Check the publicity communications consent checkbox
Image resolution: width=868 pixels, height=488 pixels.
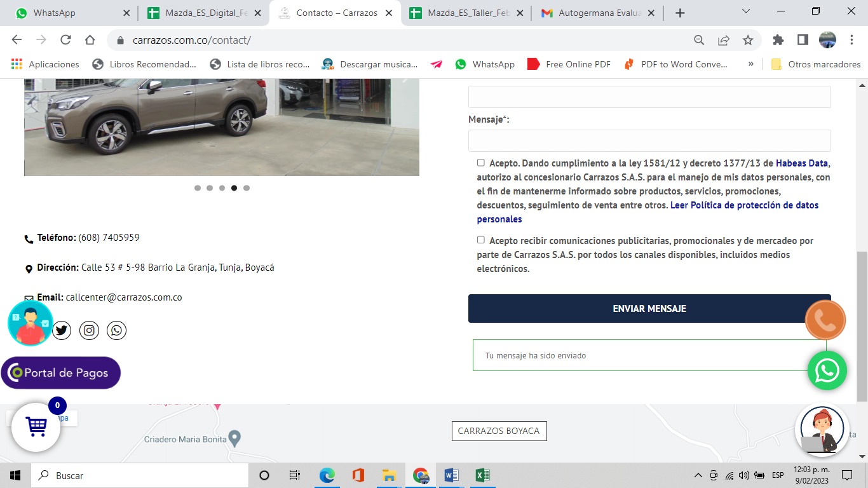click(x=481, y=240)
